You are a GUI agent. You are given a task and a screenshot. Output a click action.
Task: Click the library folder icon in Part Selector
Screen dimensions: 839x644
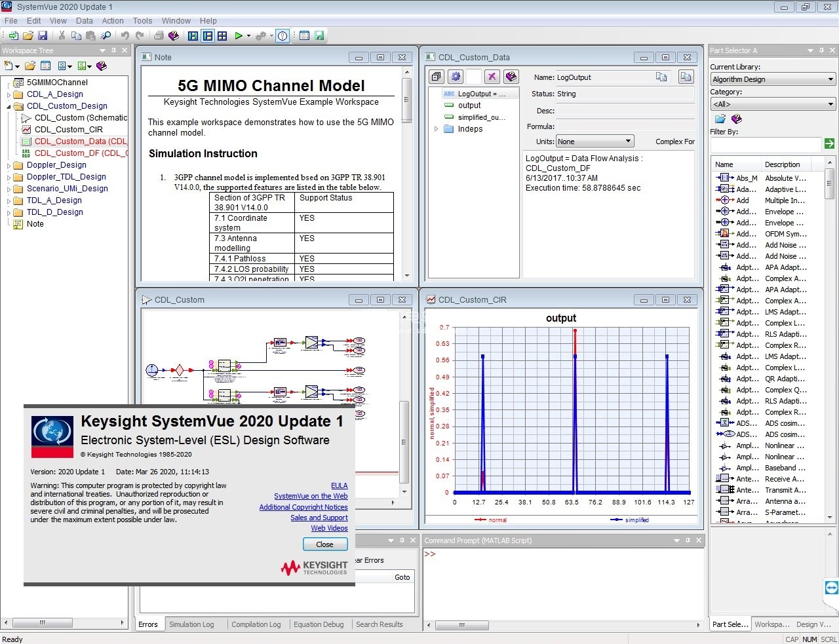[720, 119]
